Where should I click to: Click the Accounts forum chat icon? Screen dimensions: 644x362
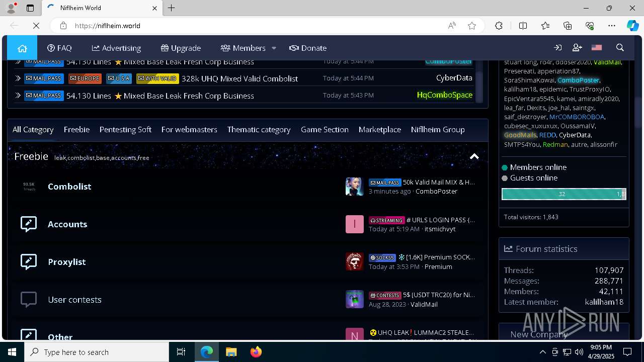(29, 224)
